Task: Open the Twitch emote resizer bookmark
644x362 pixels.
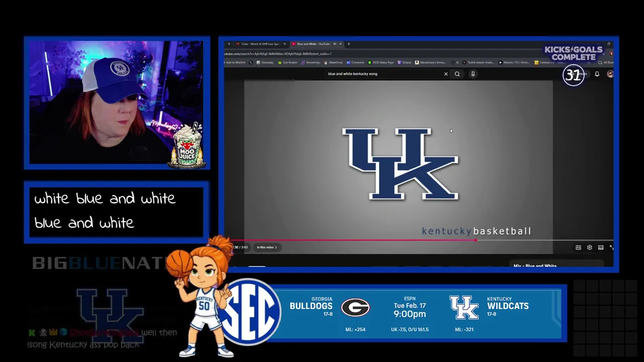Action: tap(478, 62)
